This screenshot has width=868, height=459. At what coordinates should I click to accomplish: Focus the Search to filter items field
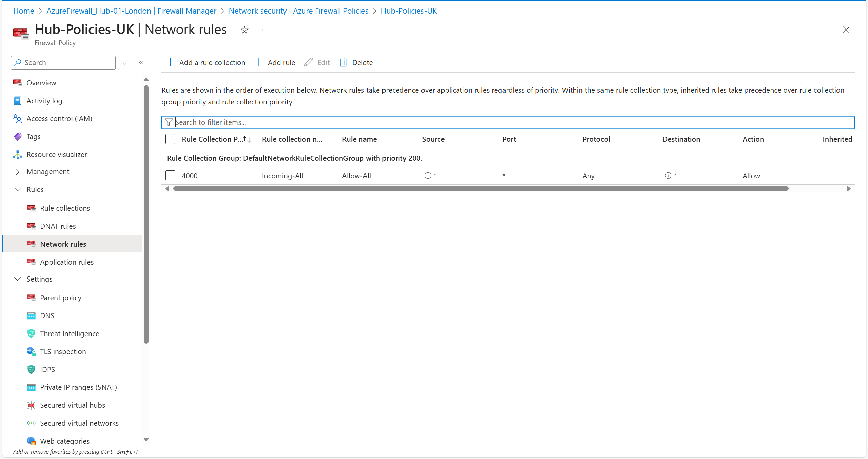point(508,122)
